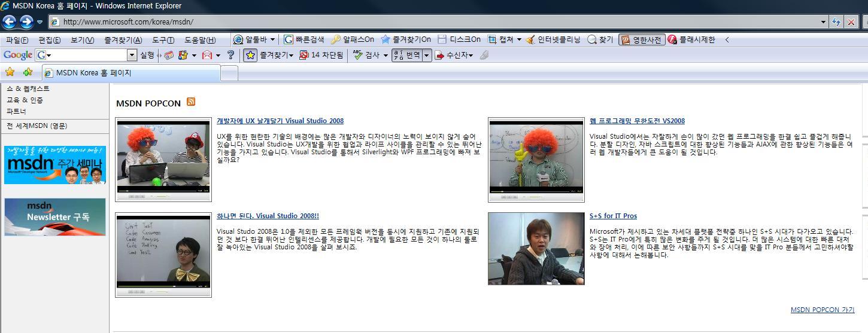Open a new blank tab
The height and width of the screenshot is (333, 868).
pos(229,73)
